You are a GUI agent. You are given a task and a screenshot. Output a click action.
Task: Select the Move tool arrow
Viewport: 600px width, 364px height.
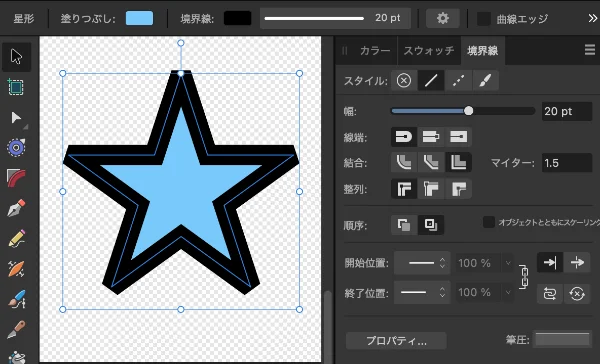coord(16,57)
